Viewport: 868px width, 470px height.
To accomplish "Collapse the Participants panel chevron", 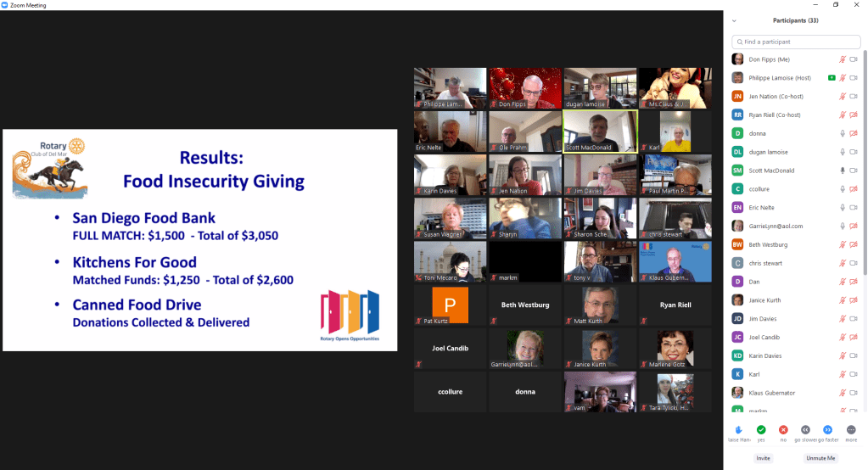I will (734, 20).
